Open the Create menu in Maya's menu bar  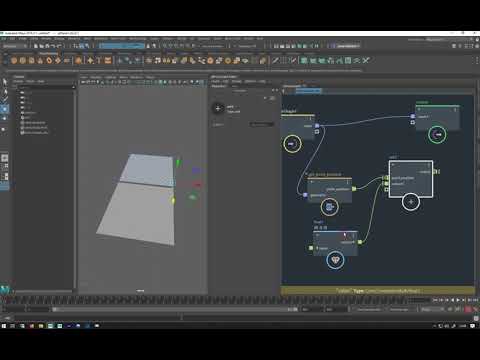[x=23, y=39]
